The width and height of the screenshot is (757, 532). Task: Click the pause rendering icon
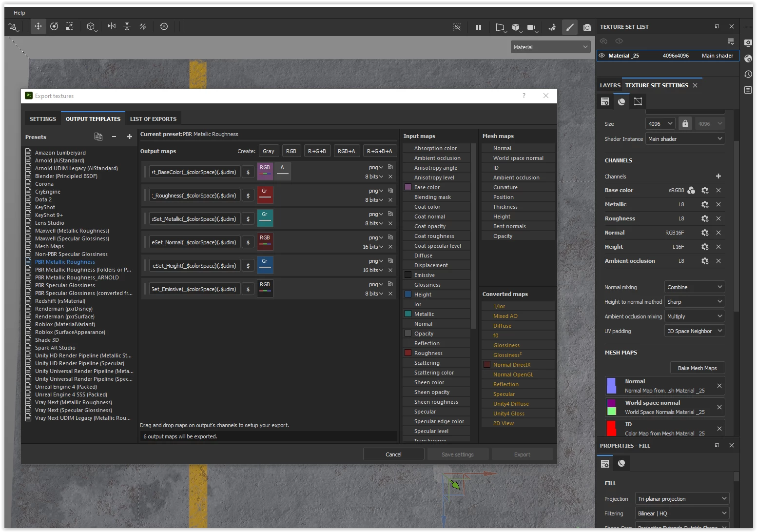click(x=479, y=27)
